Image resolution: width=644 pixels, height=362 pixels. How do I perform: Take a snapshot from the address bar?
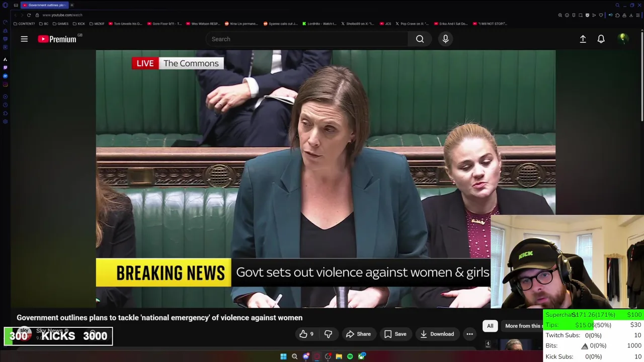[581, 15]
